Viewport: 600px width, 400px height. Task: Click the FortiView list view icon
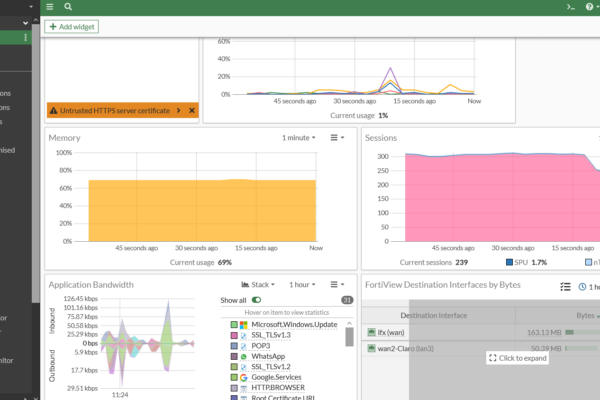pyautogui.click(x=566, y=286)
